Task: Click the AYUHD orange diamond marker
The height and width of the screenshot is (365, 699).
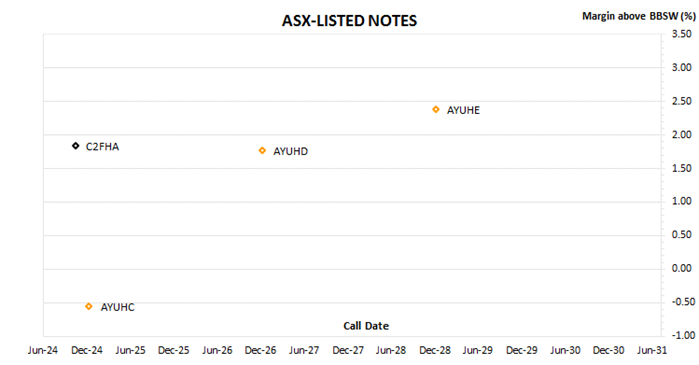Action: tap(262, 151)
